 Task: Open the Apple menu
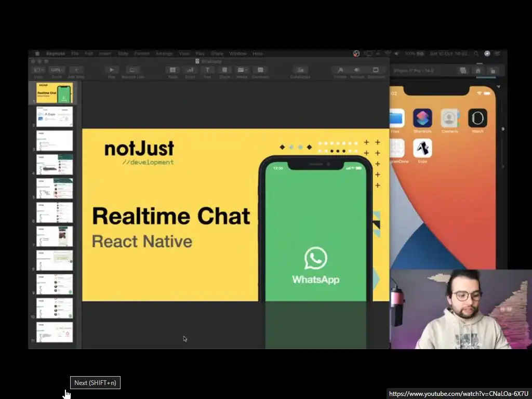(x=37, y=54)
